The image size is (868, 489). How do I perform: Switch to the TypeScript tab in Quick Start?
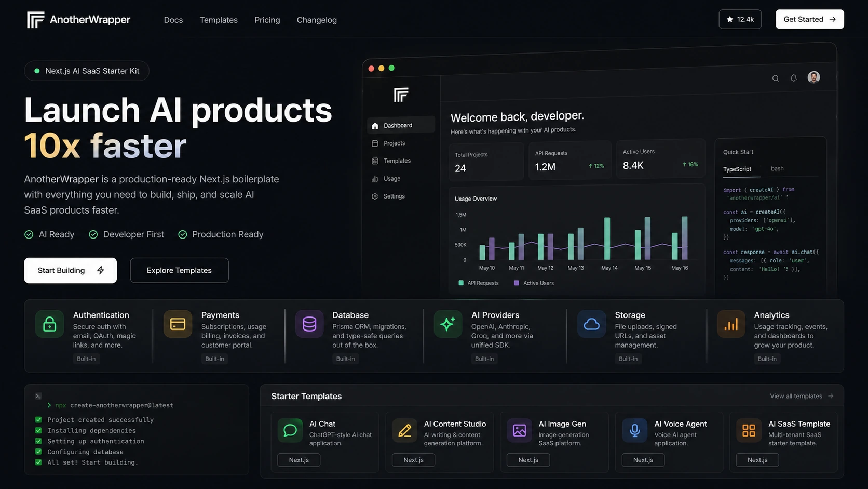[737, 169]
